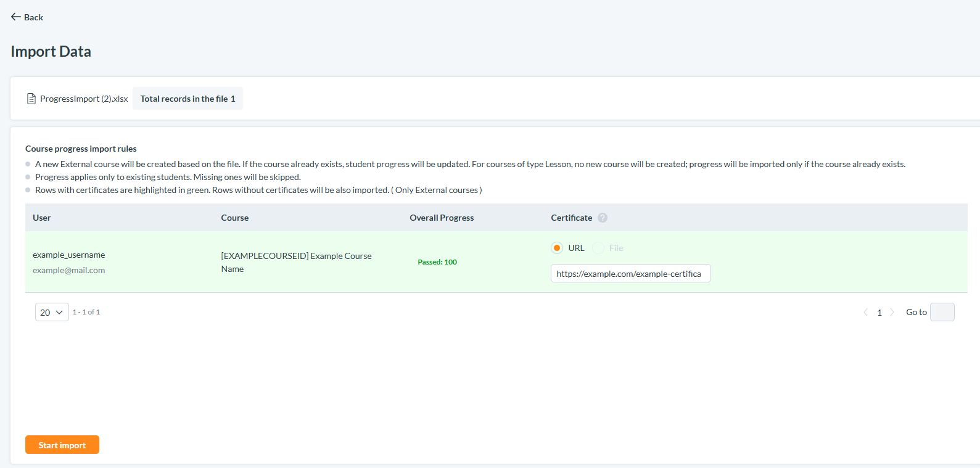This screenshot has height=468, width=980.
Task: Click the 1 - 1 of 1 record count
Action: pos(86,312)
